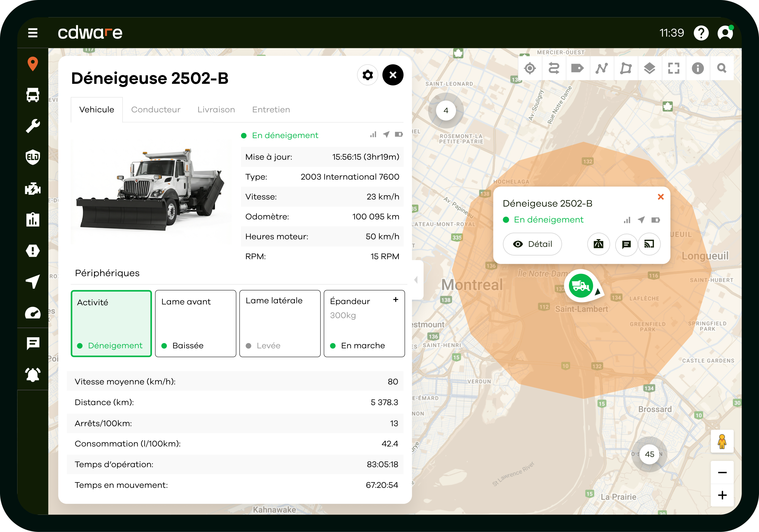This screenshot has width=759, height=532.
Task: Expand the Épandeur card plus sign
Action: coord(396,300)
